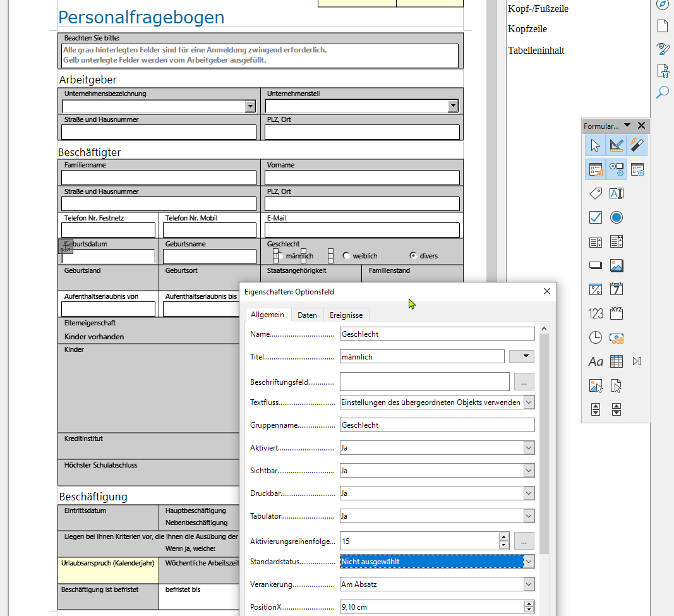Select the Combo Box control icon
Screen dimensions: 674x616
coord(616,242)
